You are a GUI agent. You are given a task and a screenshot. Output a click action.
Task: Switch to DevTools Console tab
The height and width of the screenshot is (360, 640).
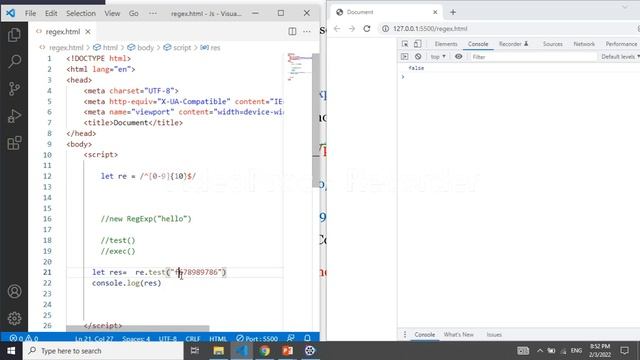(478, 44)
